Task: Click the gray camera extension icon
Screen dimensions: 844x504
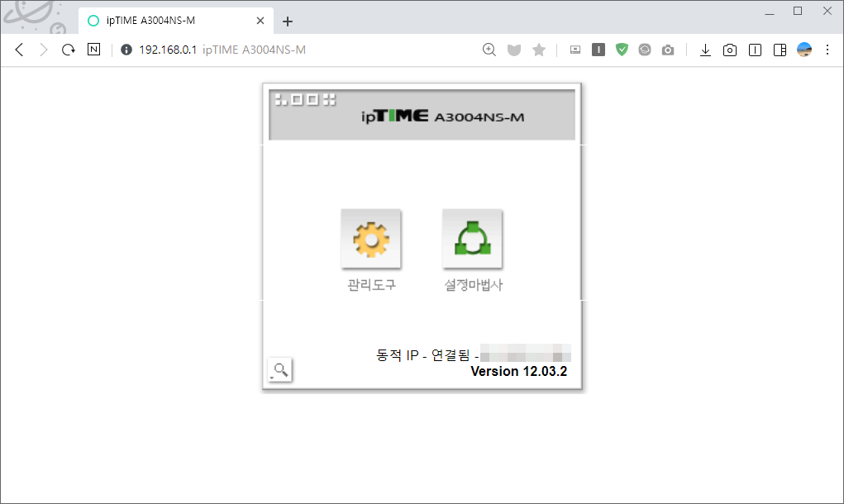Action: tap(668, 50)
